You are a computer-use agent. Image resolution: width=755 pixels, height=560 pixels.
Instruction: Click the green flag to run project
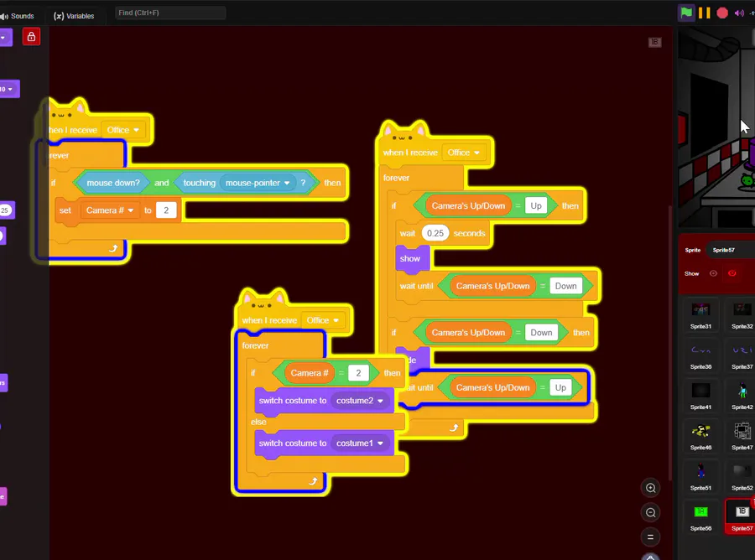686,13
